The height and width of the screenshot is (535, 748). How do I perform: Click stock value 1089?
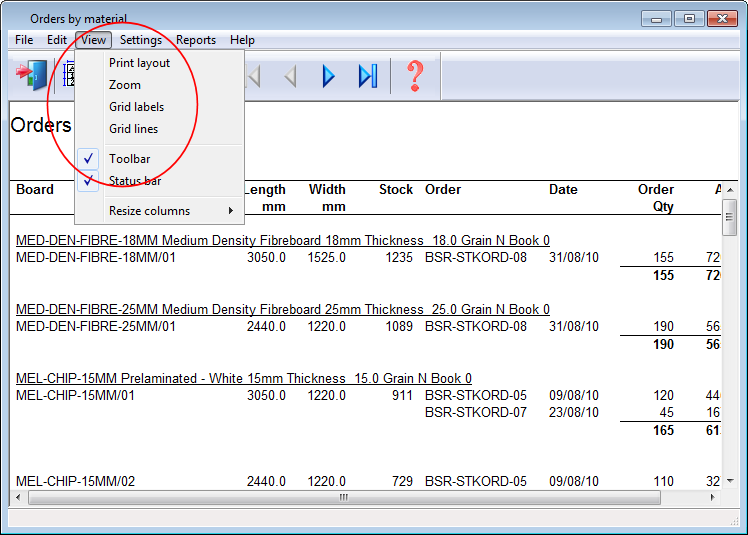coord(399,326)
